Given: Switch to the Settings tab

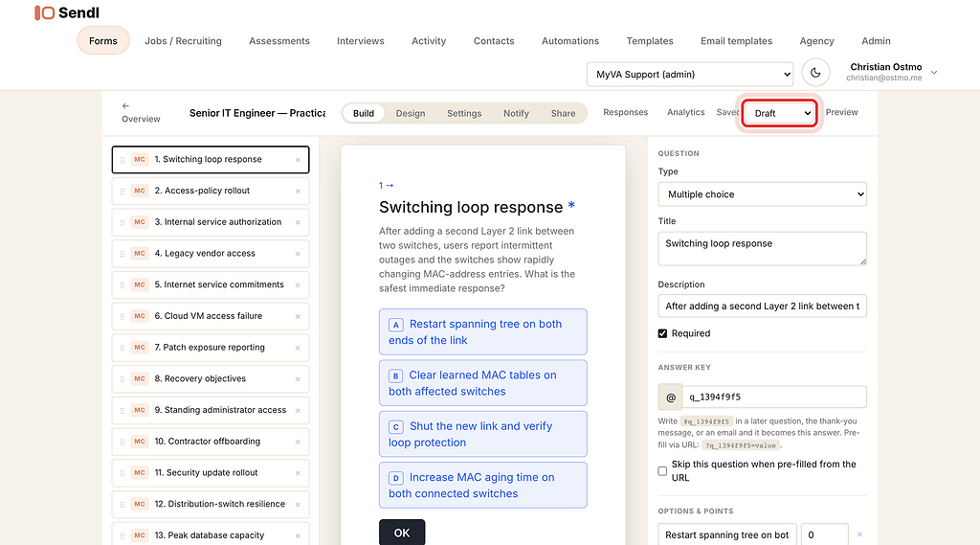Looking at the screenshot, I should pos(464,113).
